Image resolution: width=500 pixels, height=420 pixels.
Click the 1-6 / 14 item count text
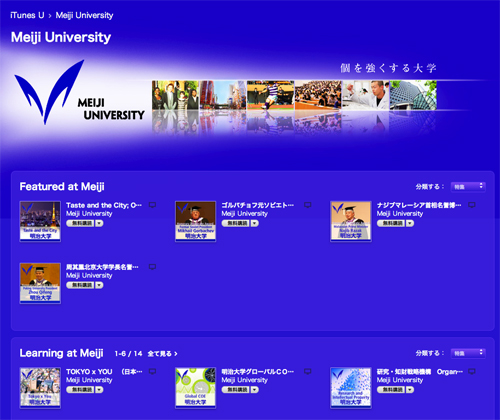[x=128, y=354]
